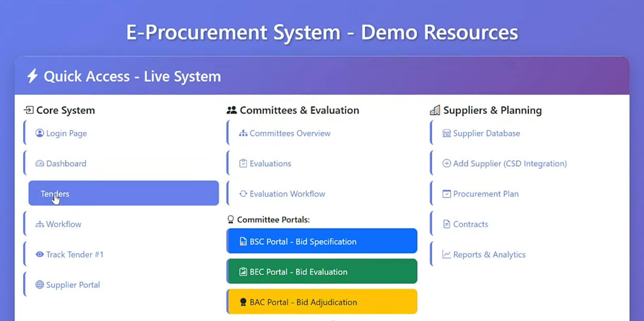The image size is (644, 321).
Task: Click the Dashboard speedometer icon
Action: 40,164
